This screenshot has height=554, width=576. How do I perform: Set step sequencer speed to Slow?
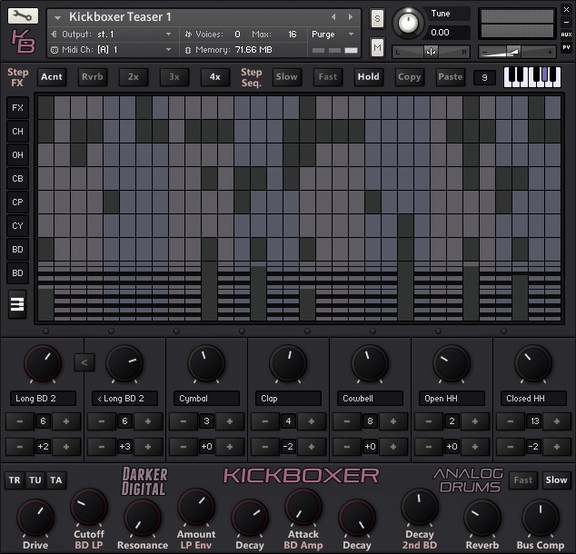click(x=287, y=77)
